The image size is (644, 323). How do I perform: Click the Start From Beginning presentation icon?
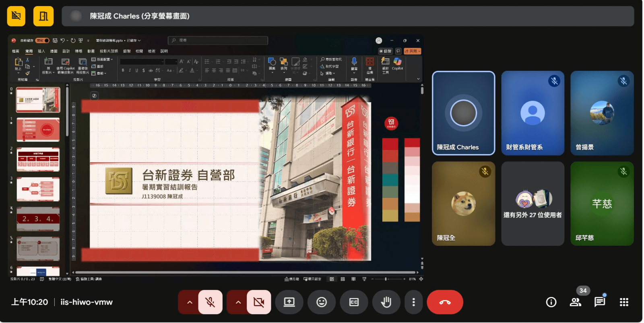(x=81, y=41)
